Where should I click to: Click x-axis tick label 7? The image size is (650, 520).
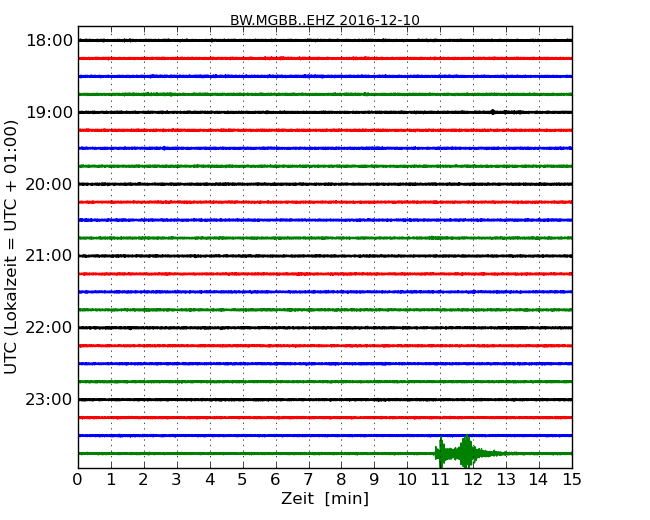(x=308, y=479)
